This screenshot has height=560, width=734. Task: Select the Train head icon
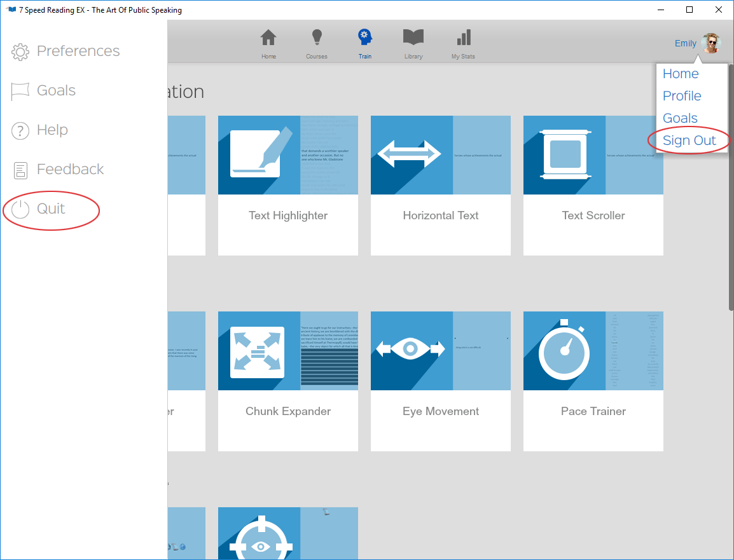[x=364, y=38]
